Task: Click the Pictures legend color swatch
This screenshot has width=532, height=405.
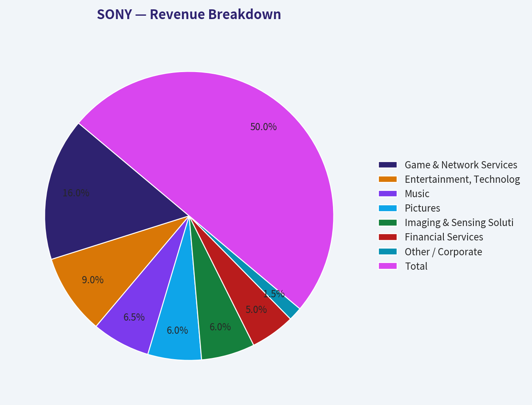Action: pyautogui.click(x=388, y=208)
